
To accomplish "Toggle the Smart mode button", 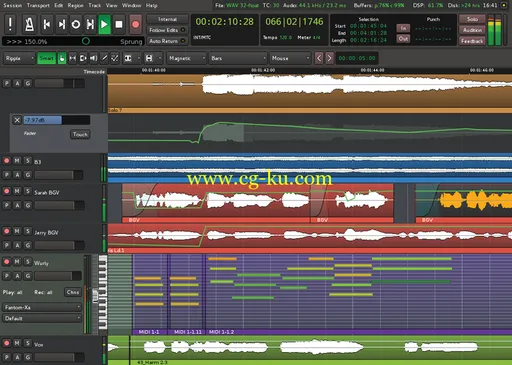I will click(x=46, y=58).
